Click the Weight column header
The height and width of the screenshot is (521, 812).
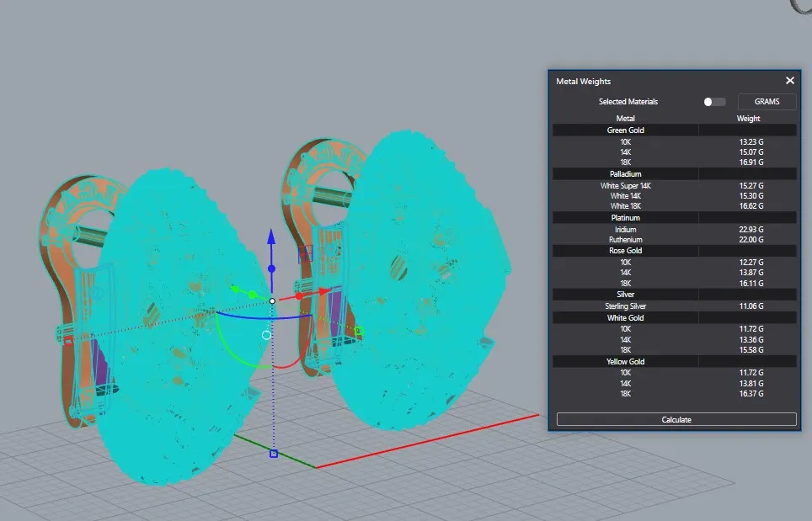tap(748, 119)
